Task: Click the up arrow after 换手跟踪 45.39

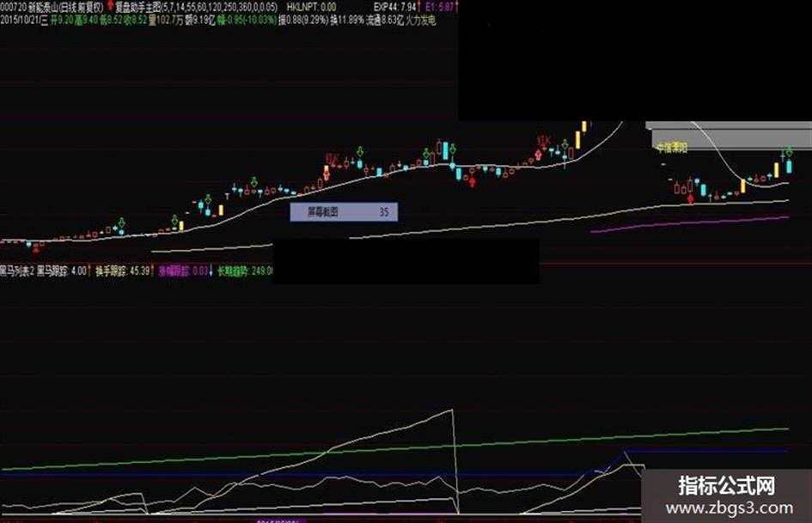Action: [x=153, y=271]
